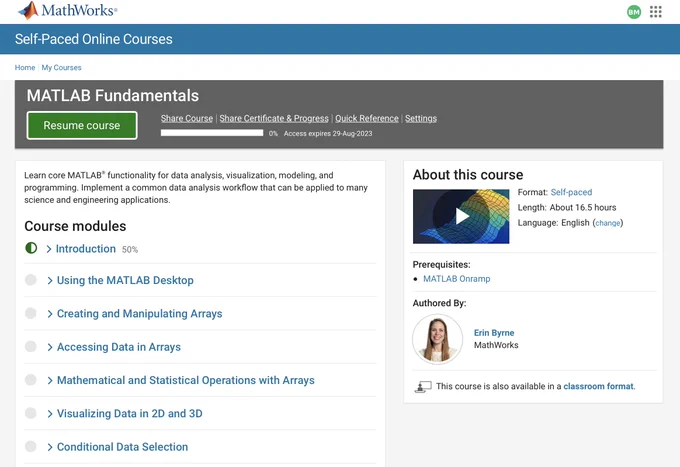
Task: Open course Settings link
Action: click(x=421, y=118)
